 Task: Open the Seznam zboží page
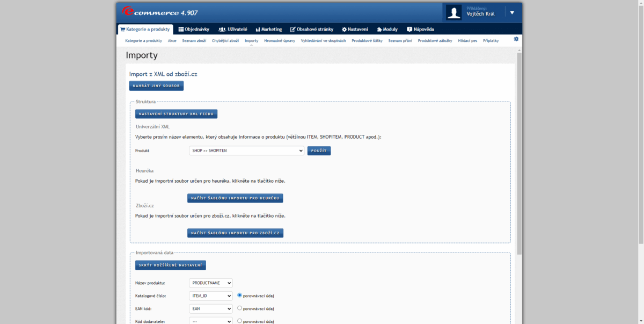coord(194,40)
